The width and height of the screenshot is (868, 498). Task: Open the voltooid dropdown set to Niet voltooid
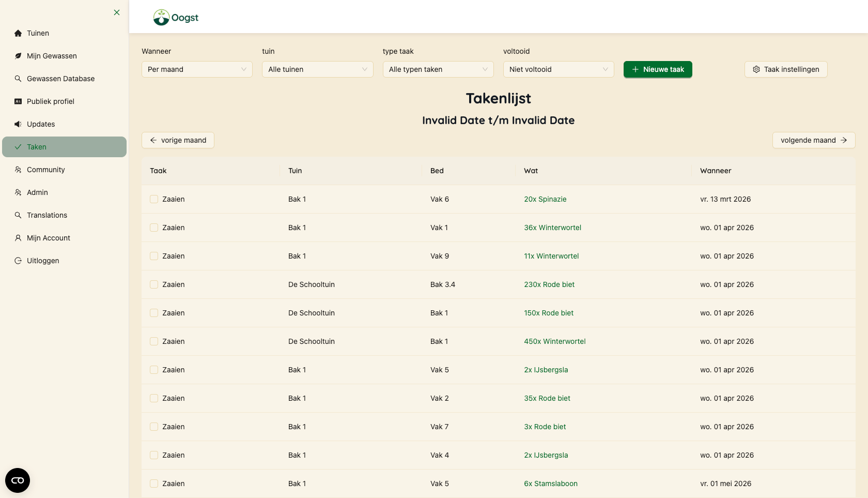click(x=559, y=69)
